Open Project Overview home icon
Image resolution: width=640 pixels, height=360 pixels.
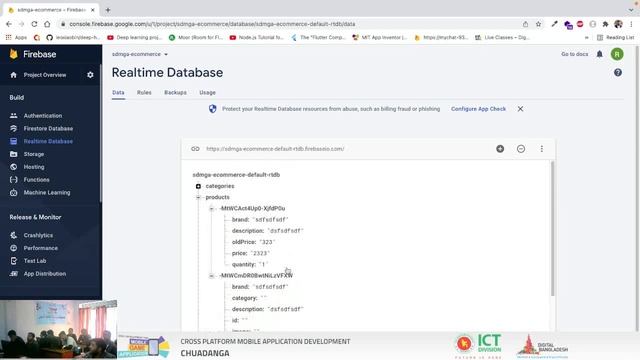click(13, 75)
